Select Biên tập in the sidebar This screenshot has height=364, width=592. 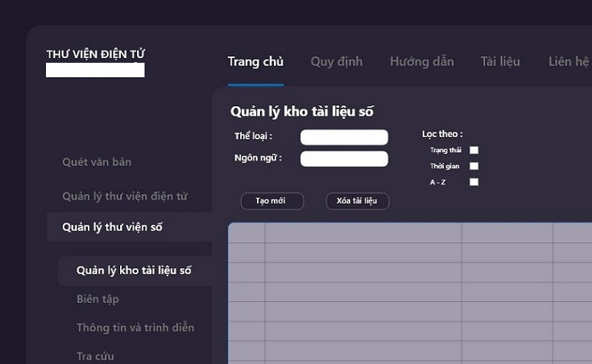tap(97, 299)
